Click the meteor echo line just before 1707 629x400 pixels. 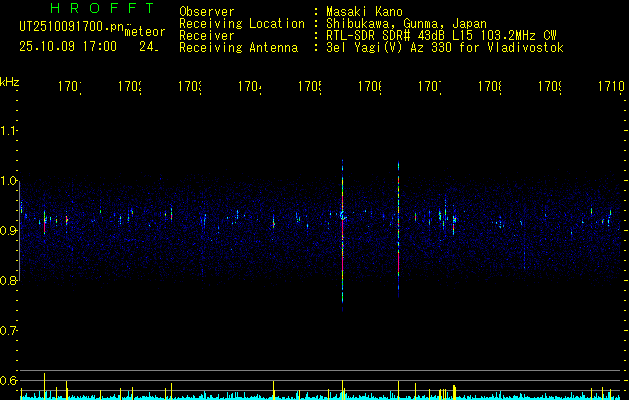[398, 231]
